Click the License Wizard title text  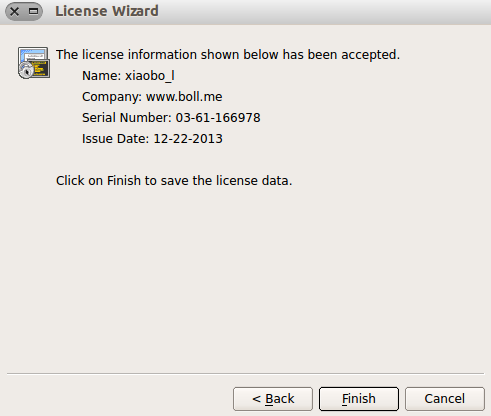coord(107,11)
